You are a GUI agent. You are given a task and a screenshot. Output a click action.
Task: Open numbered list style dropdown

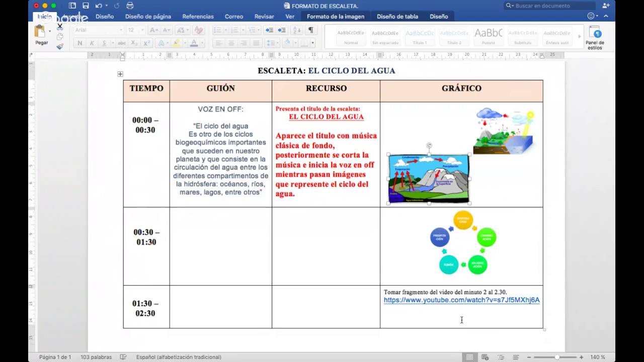coord(243,30)
